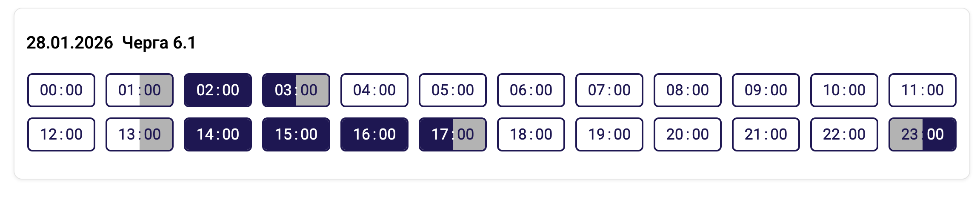Click the 23:00 half-dark slot

(x=923, y=134)
